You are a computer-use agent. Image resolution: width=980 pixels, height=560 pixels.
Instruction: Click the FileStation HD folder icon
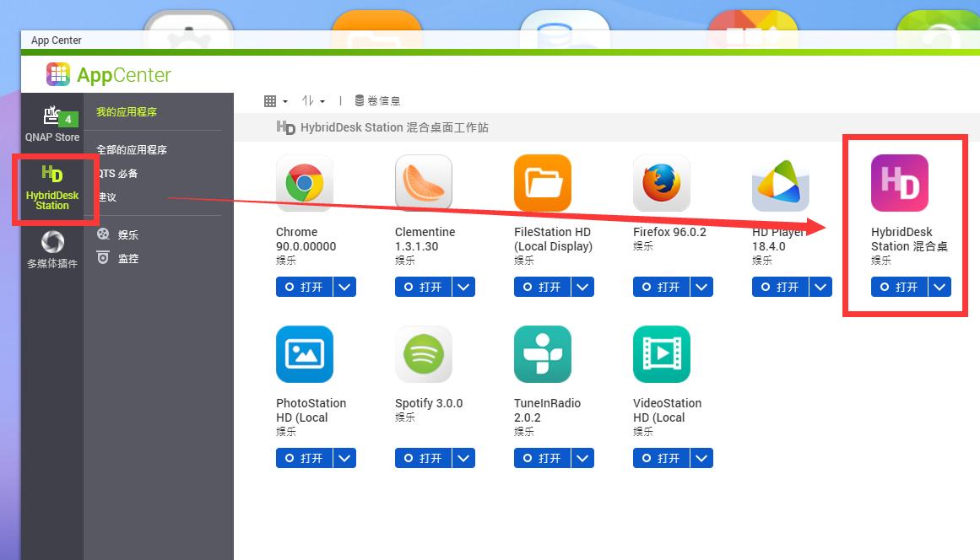tap(543, 183)
